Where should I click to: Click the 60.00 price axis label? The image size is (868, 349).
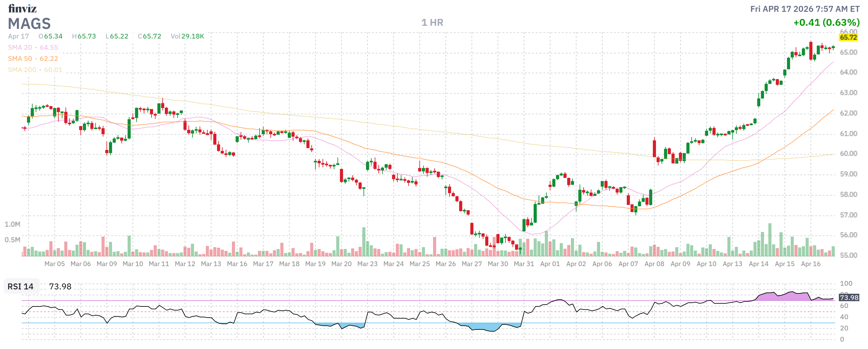pos(848,154)
